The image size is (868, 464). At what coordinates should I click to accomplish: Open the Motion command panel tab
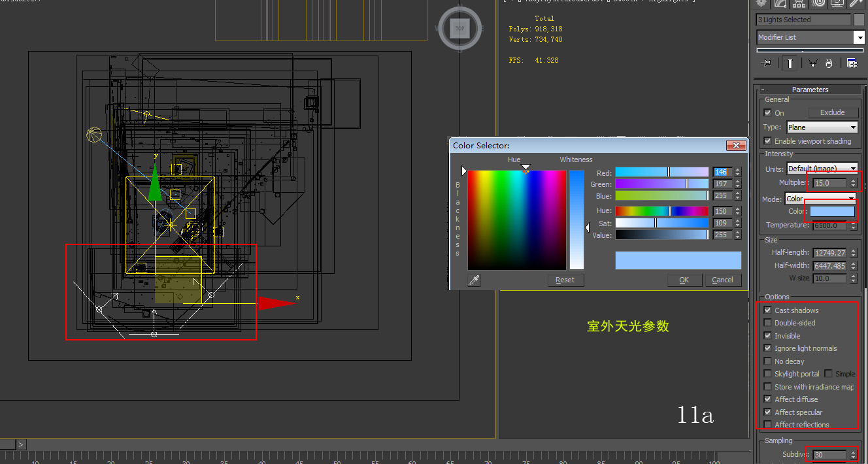point(818,3)
